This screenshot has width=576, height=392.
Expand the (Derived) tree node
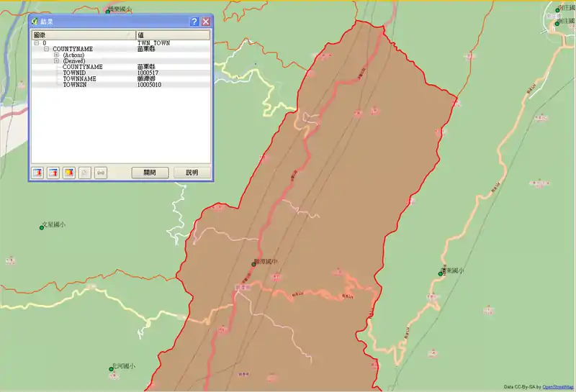click(56, 61)
